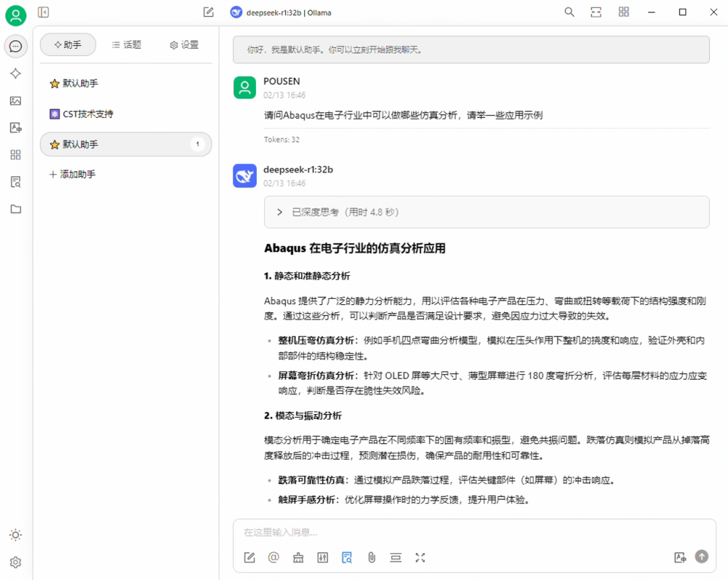Switch to the 设置 tab

click(184, 45)
